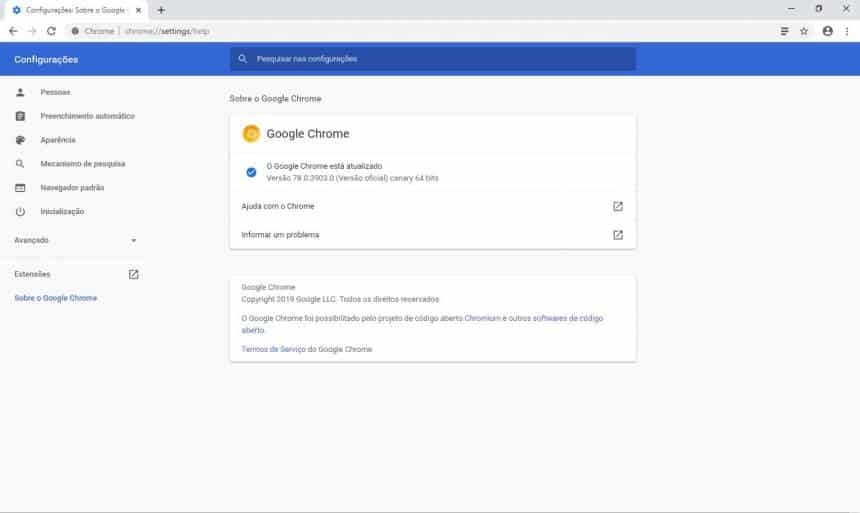Click the Extensões external link icon
Image resolution: width=860 pixels, height=513 pixels.
point(133,274)
